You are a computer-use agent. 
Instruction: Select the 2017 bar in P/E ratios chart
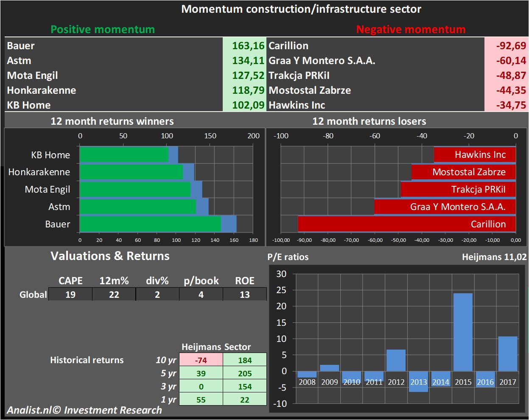point(508,354)
